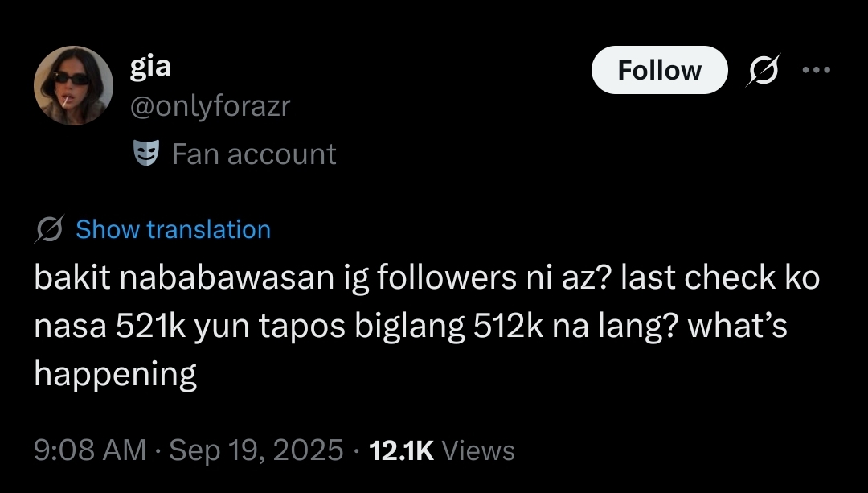868x493 pixels.
Task: Click the 512k figure in the post
Action: 509,327
